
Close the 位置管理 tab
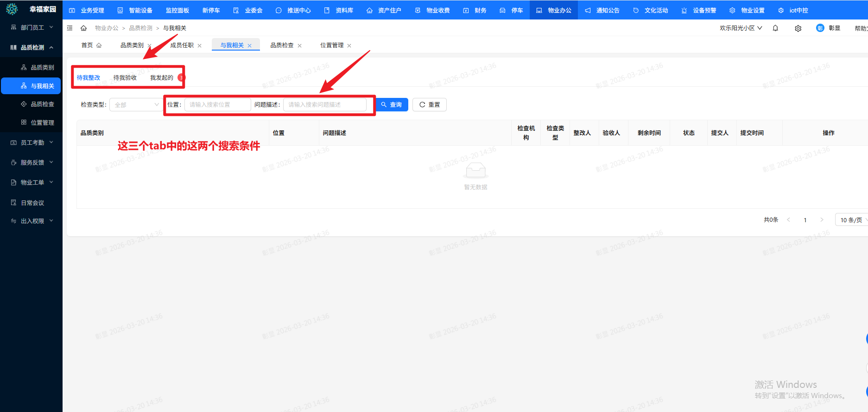[x=349, y=45]
